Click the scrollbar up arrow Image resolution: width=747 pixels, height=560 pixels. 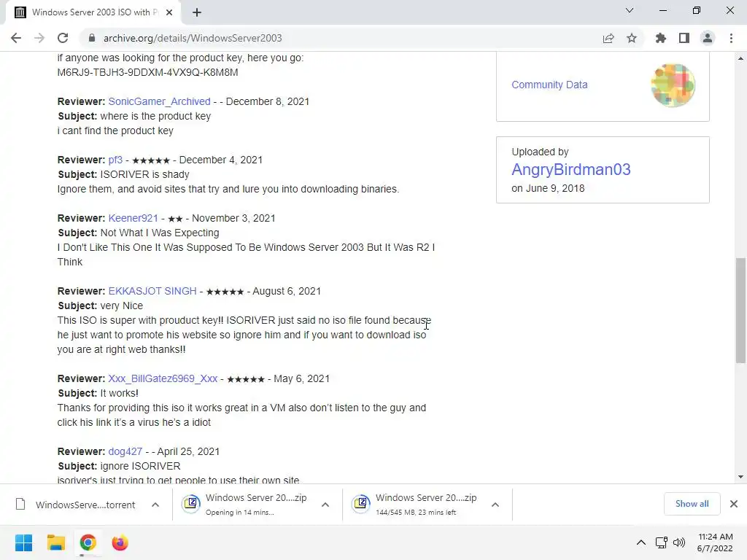740,58
